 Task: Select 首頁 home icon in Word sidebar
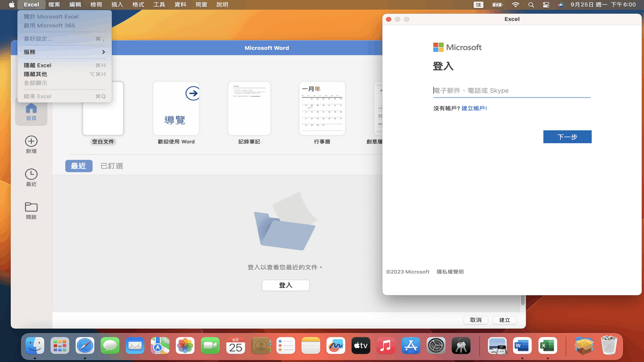(x=31, y=112)
